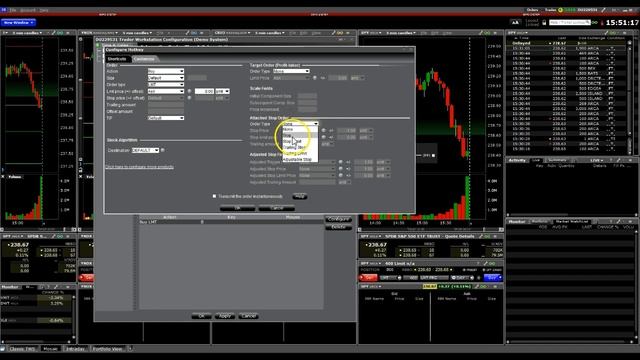Switch to the Classic TWS workspace tab
Viewport: 640px width, 360px height.
(22, 349)
